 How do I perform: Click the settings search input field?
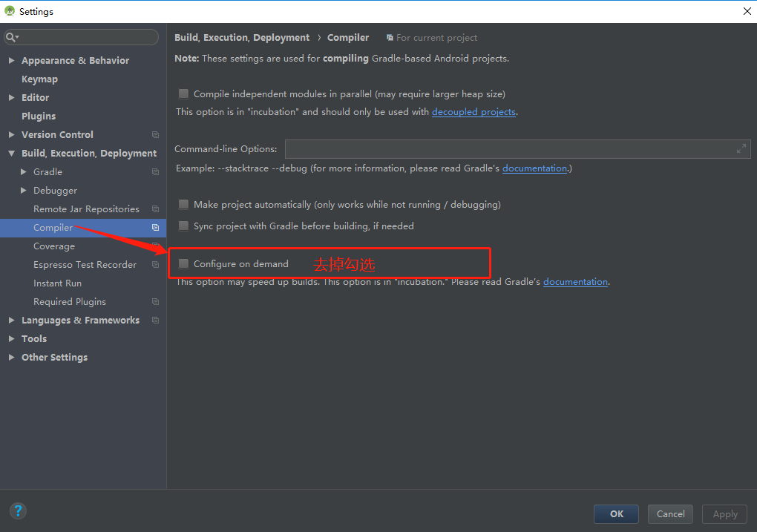tap(81, 37)
